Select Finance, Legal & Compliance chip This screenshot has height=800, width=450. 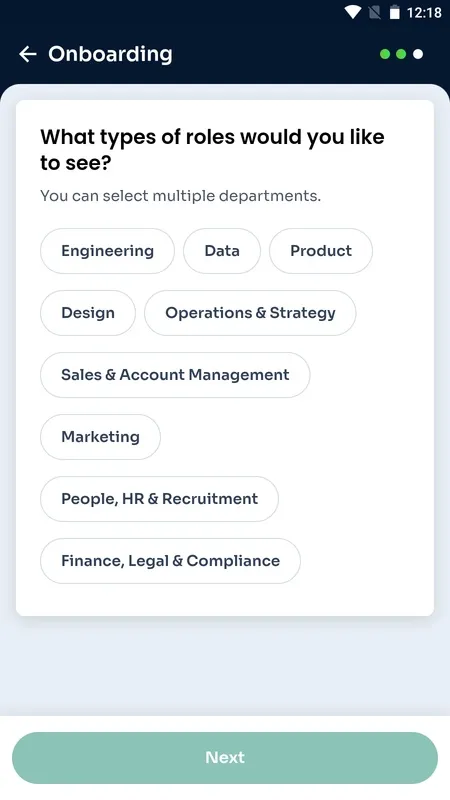[170, 561]
